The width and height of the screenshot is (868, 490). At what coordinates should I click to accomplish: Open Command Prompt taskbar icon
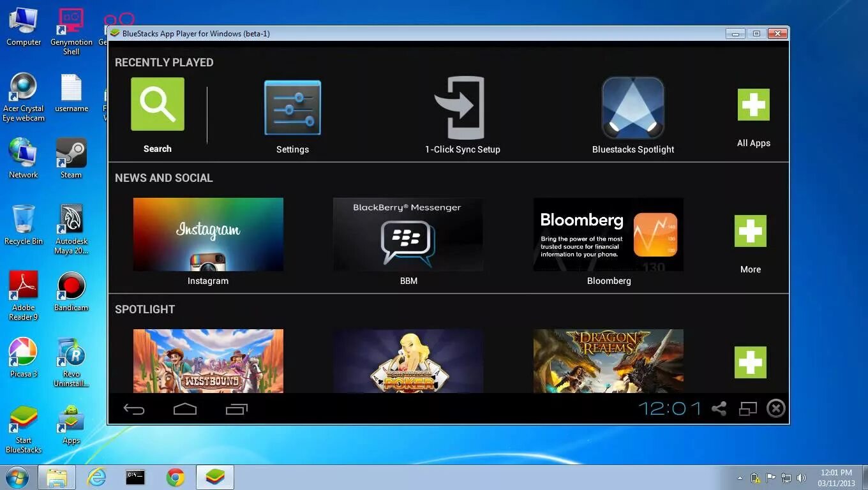pos(135,477)
